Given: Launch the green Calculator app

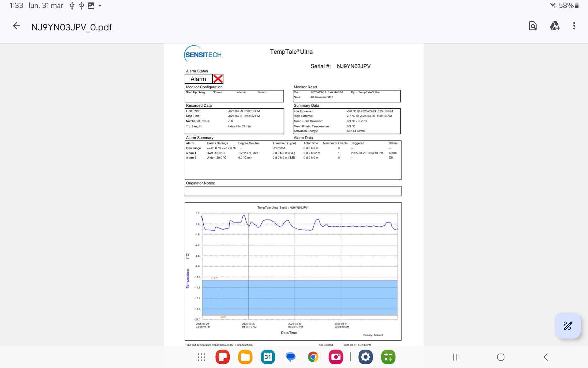Looking at the screenshot, I should pyautogui.click(x=388, y=357).
